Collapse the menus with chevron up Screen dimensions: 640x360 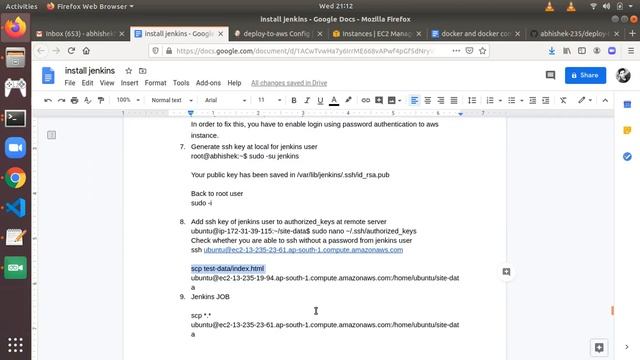point(605,100)
